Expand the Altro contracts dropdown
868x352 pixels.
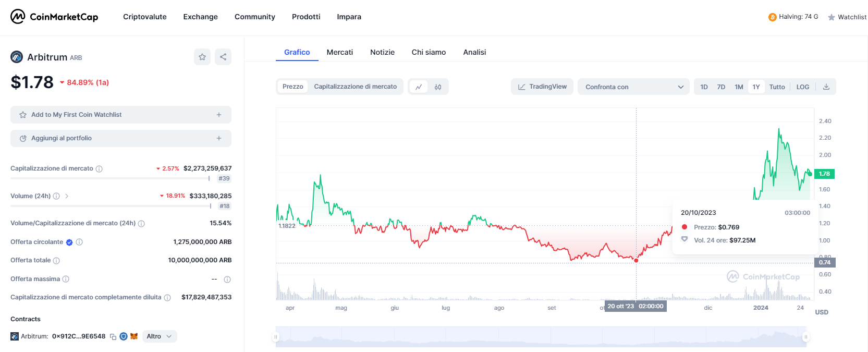159,336
